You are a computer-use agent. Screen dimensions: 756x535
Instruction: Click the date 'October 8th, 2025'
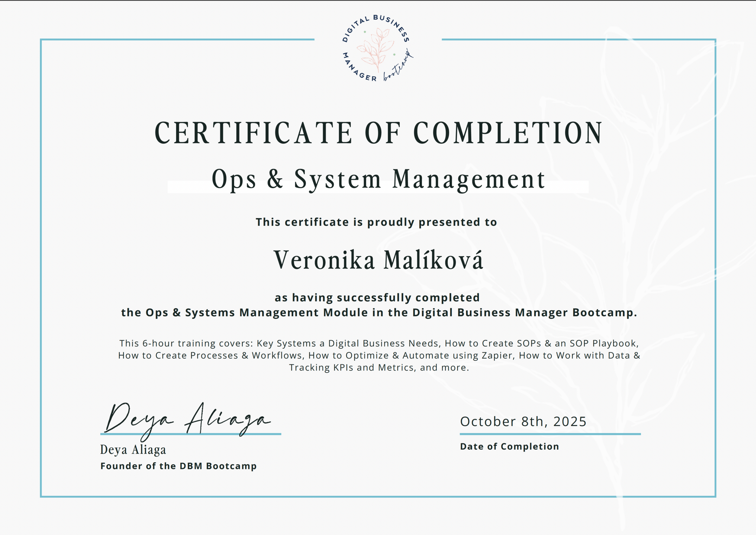523,421
